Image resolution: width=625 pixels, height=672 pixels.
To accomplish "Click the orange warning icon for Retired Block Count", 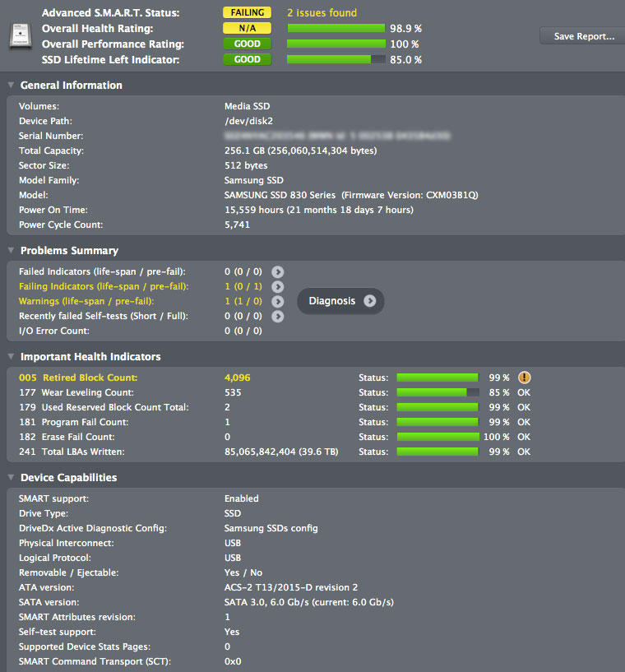I will (525, 378).
